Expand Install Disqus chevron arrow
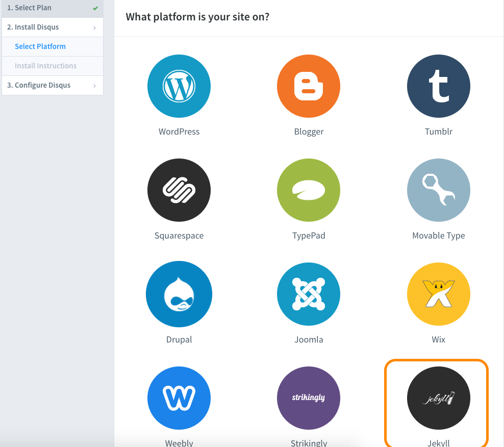 [94, 28]
